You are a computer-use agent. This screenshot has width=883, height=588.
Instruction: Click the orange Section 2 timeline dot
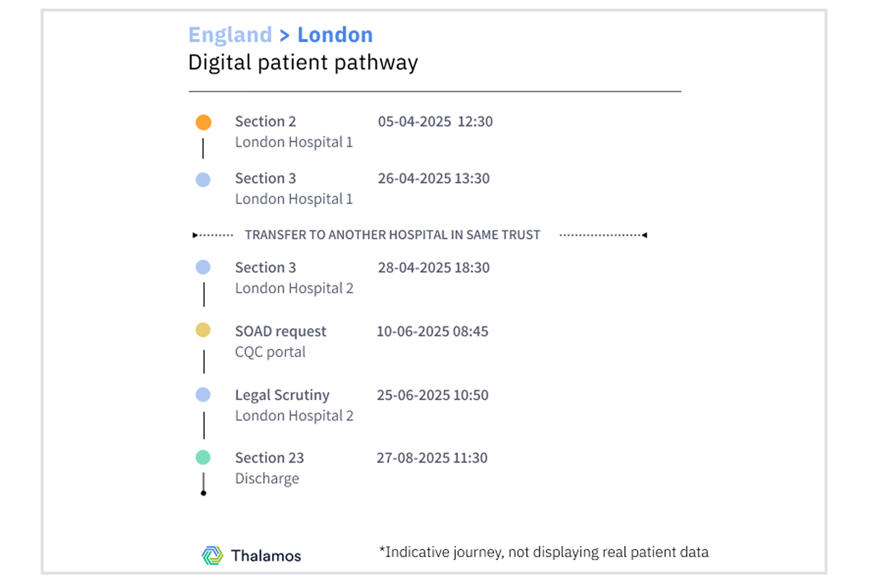point(203,122)
